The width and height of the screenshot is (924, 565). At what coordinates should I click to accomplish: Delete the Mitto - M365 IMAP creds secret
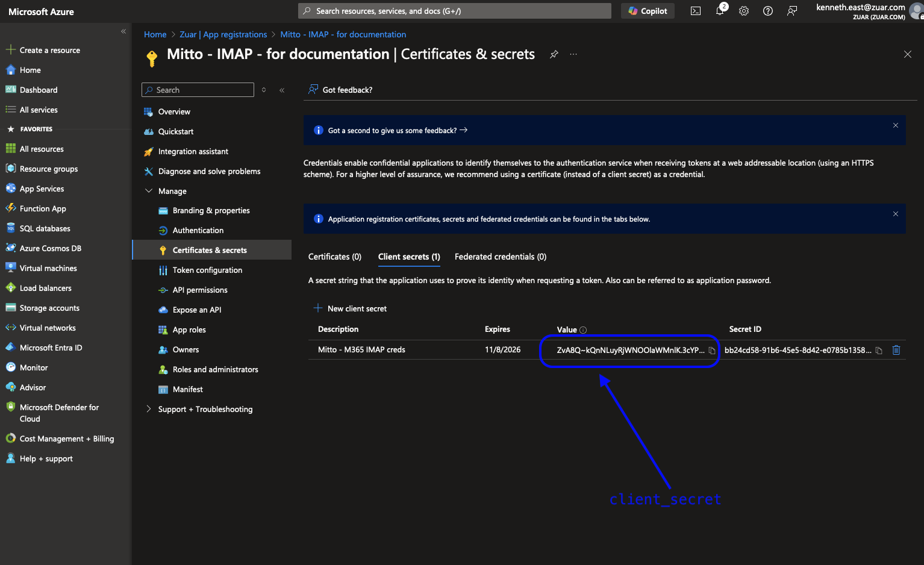(896, 350)
